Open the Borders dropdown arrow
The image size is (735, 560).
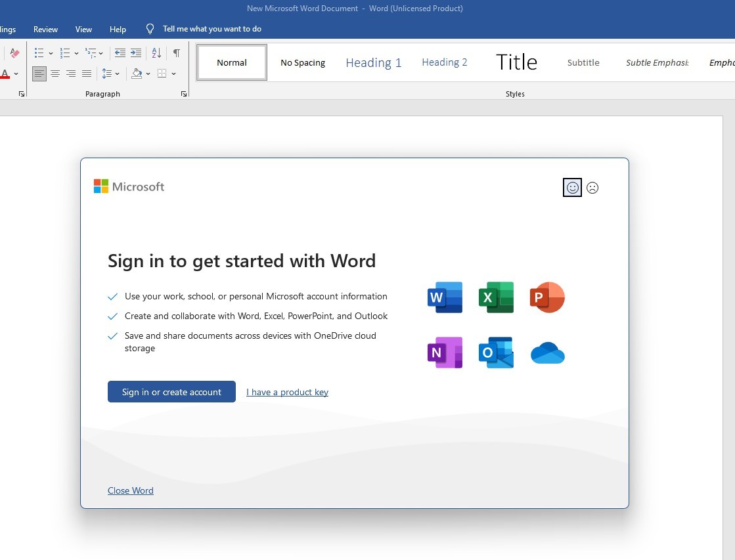click(x=173, y=74)
